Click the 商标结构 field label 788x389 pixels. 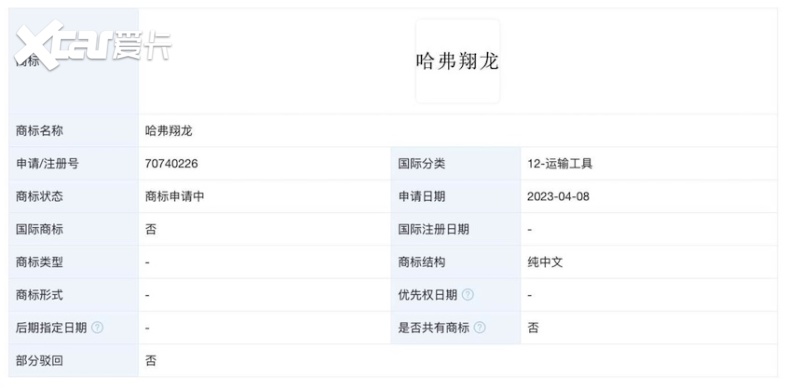click(422, 262)
